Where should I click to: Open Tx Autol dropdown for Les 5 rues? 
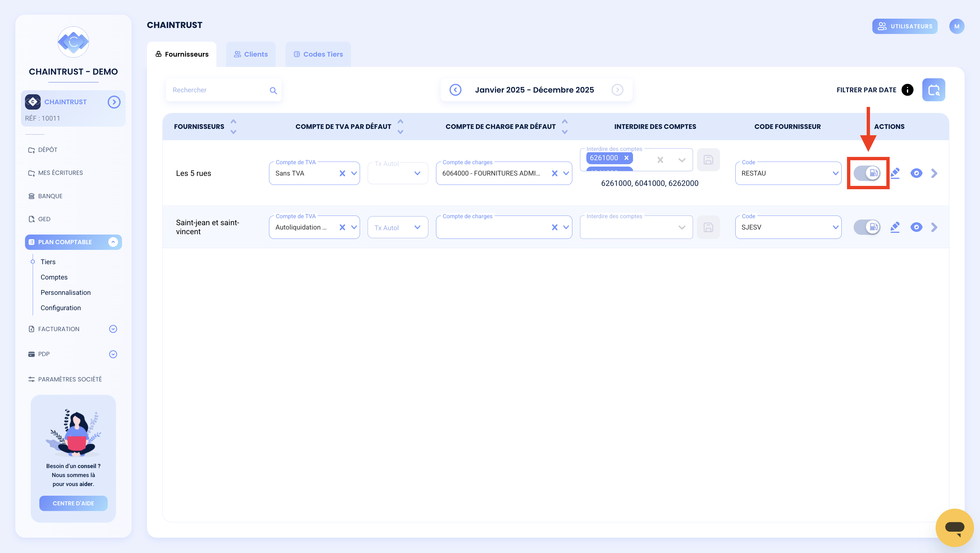[417, 174]
